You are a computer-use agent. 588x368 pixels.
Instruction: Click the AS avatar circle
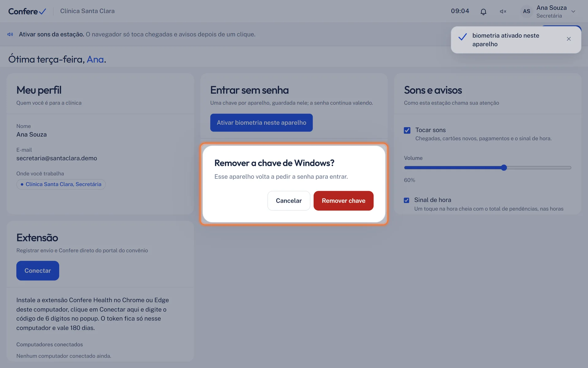tap(526, 11)
